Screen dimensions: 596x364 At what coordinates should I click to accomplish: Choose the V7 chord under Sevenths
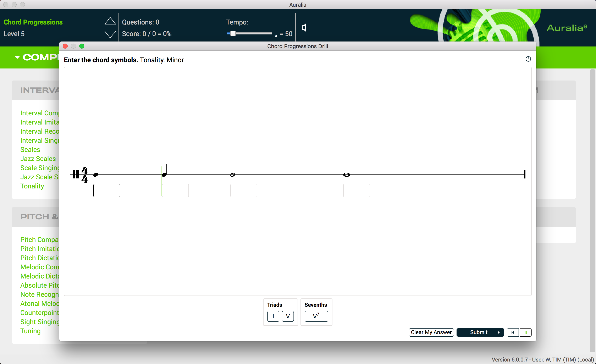click(x=316, y=316)
